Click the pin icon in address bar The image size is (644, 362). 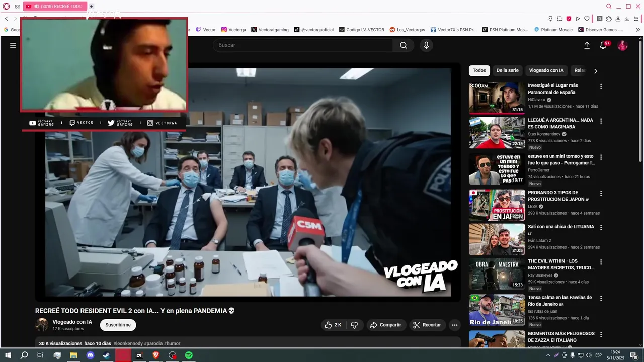[x=550, y=19]
